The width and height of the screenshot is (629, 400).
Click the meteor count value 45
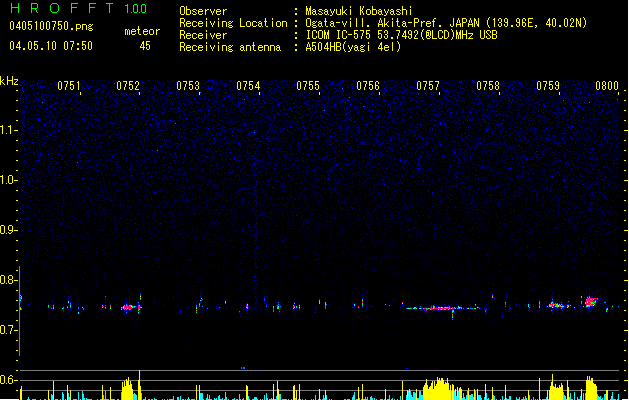(145, 46)
